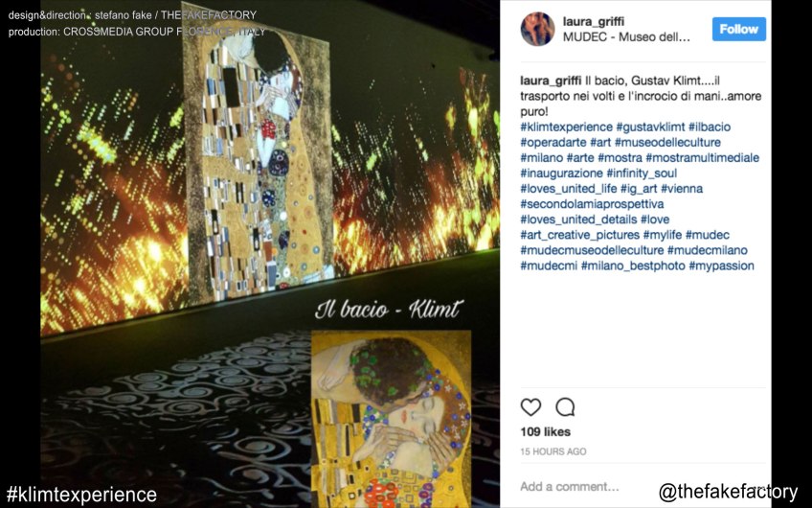Screen dimensions: 812x508
Task: Open the #secondolamiaprospettiva hashtag
Action: point(592,204)
